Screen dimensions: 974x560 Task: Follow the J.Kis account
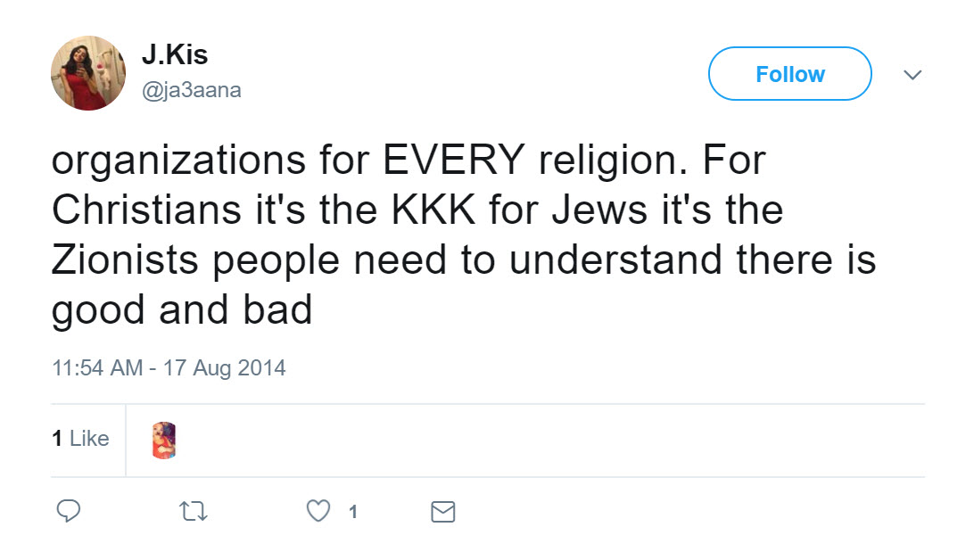click(x=789, y=74)
